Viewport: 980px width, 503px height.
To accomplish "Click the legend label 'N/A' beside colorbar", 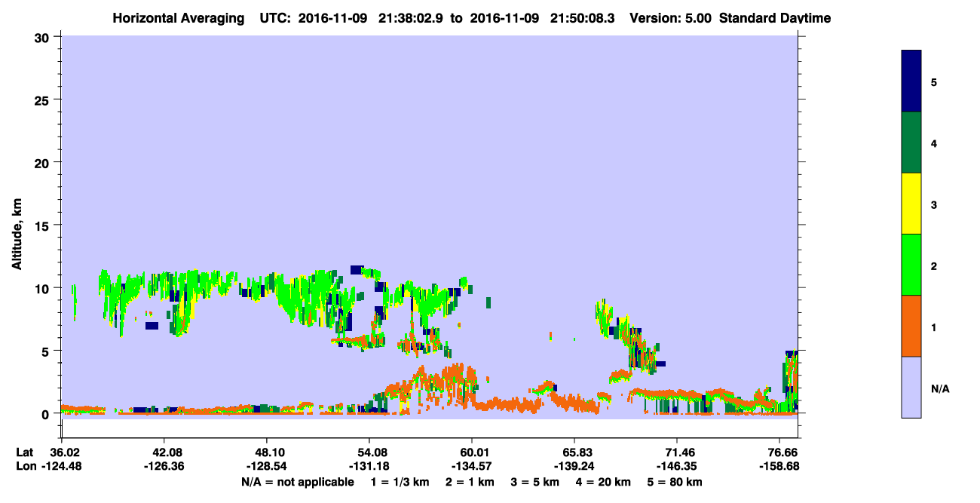I will click(940, 389).
